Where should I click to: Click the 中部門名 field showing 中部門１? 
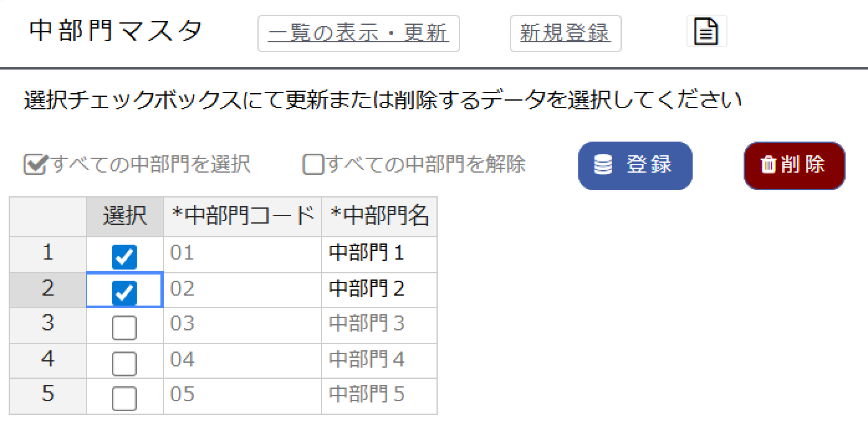pos(378,253)
